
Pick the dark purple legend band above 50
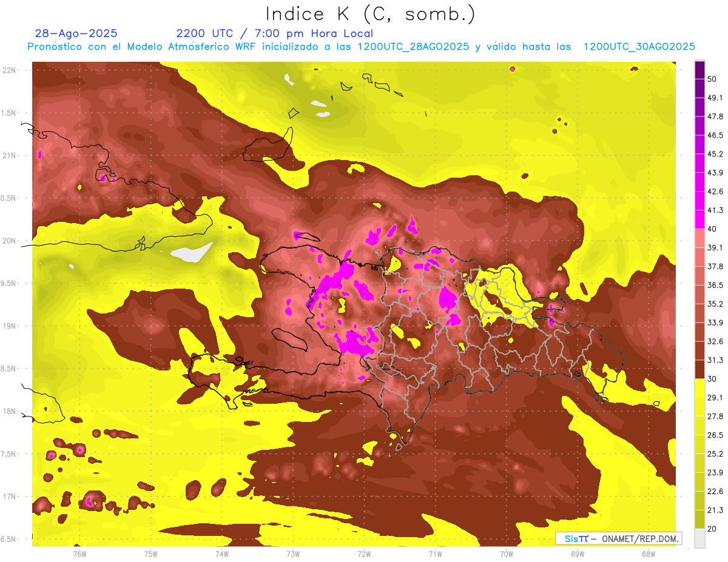pyautogui.click(x=699, y=70)
